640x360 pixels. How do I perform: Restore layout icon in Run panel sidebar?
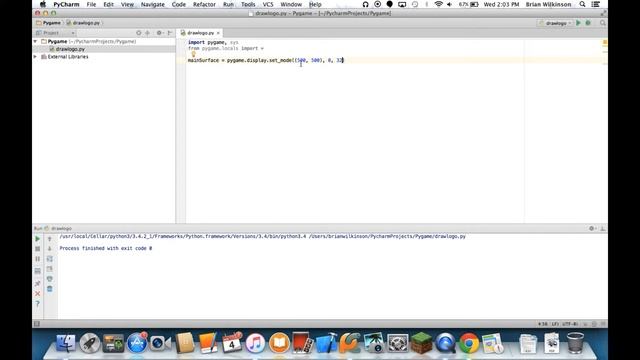pyautogui.click(x=38, y=271)
